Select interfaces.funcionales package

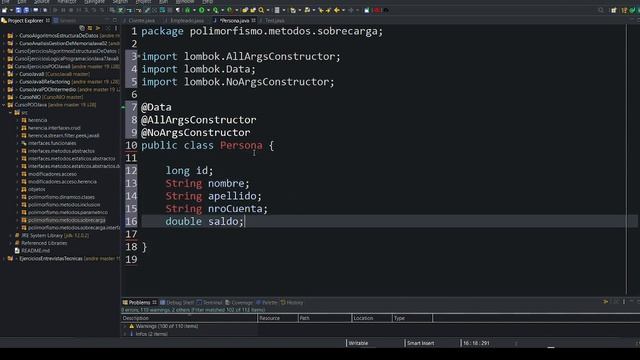52,143
